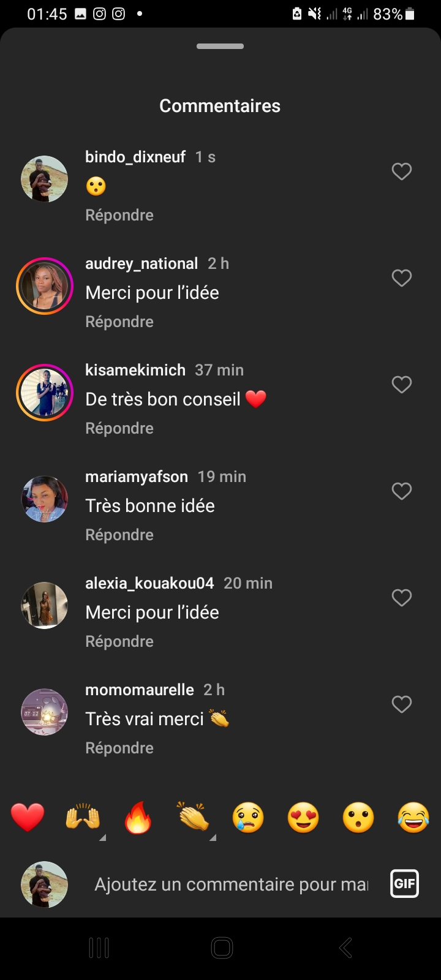Viewport: 441px width, 980px height.
Task: Expand skin tone options for raised hands emoji
Action: point(102,837)
